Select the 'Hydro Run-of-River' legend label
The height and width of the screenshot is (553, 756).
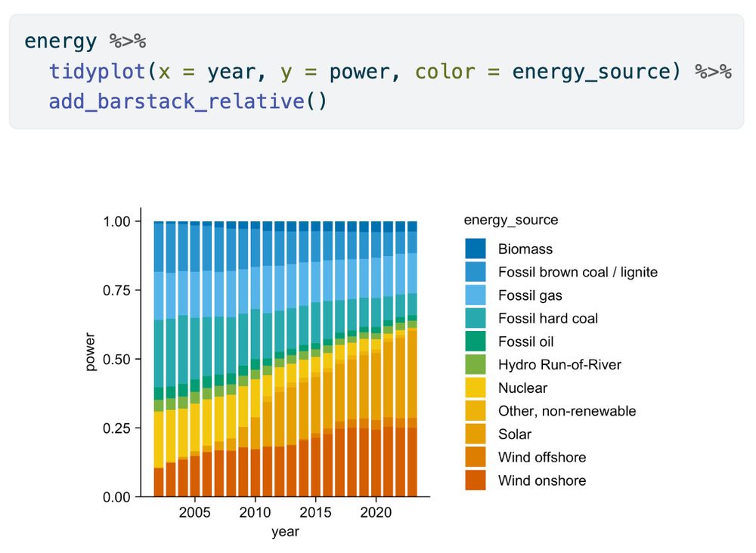[x=559, y=365]
